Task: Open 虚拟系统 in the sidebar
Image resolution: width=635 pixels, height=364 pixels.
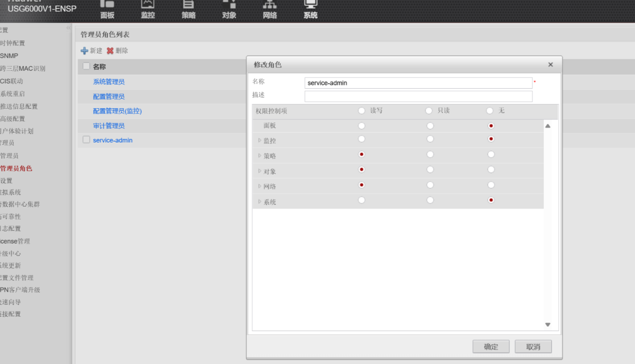Action: pyautogui.click(x=10, y=192)
